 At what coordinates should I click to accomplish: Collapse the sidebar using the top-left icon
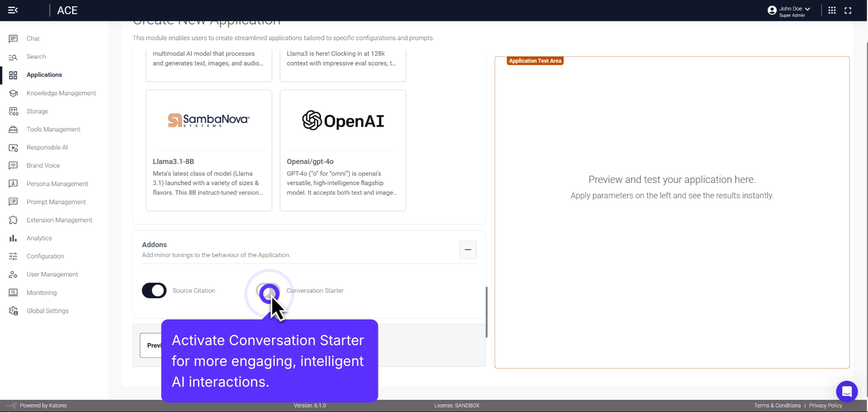(13, 10)
